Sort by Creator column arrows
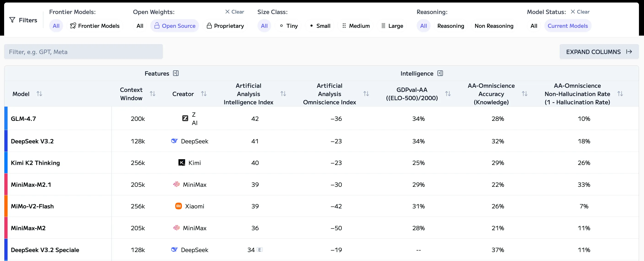The image size is (644, 261). [204, 94]
